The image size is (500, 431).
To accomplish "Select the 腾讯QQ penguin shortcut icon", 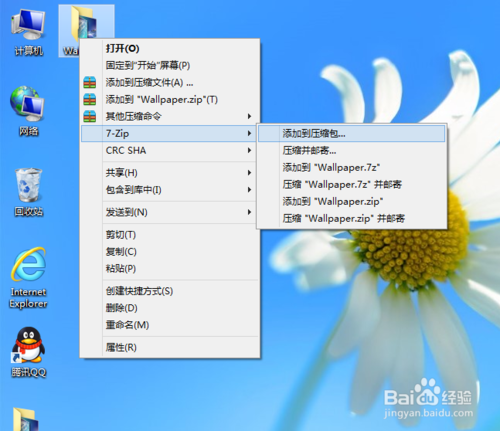I will click(x=28, y=352).
